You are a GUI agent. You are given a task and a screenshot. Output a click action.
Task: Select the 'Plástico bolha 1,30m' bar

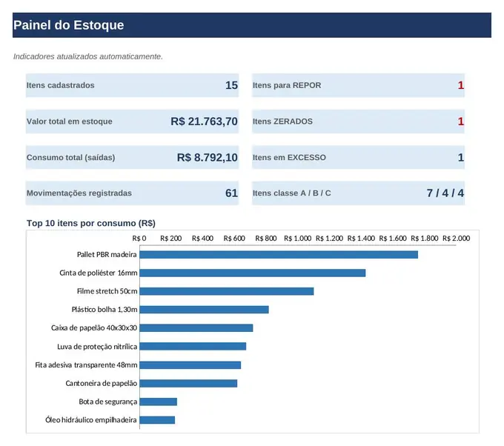click(204, 310)
